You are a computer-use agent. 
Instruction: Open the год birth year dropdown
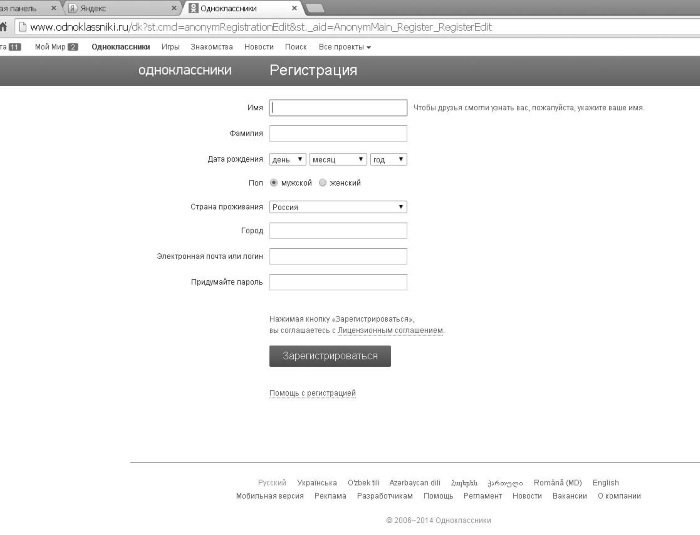coord(388,159)
